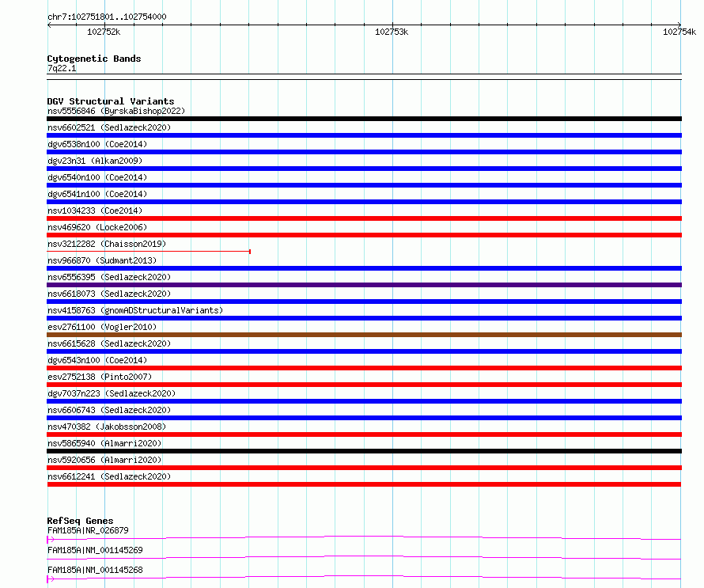Click the 102752k ruler tick label

pyautogui.click(x=104, y=32)
